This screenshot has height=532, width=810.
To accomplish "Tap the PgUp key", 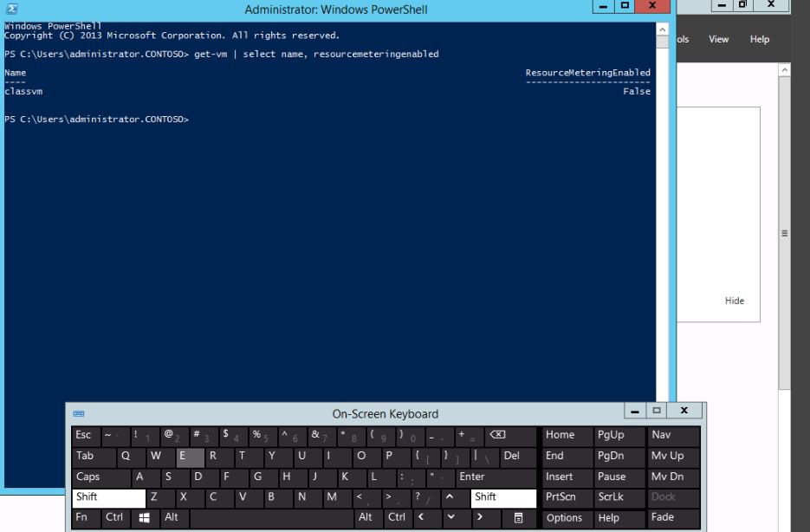I will coord(619,436).
